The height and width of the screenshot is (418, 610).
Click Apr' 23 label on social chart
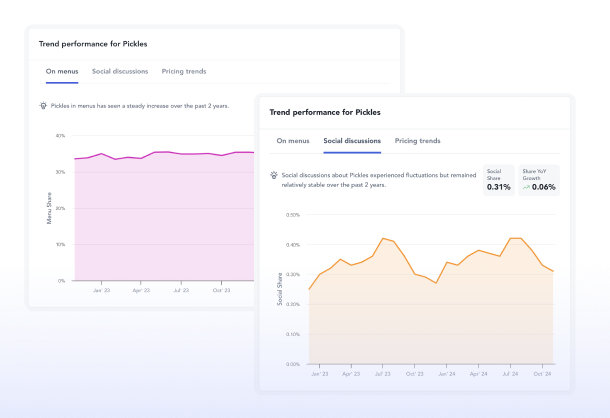coord(351,374)
